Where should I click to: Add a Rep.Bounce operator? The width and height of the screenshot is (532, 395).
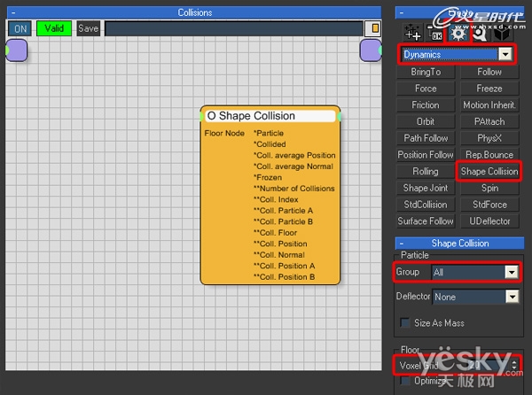(x=489, y=155)
